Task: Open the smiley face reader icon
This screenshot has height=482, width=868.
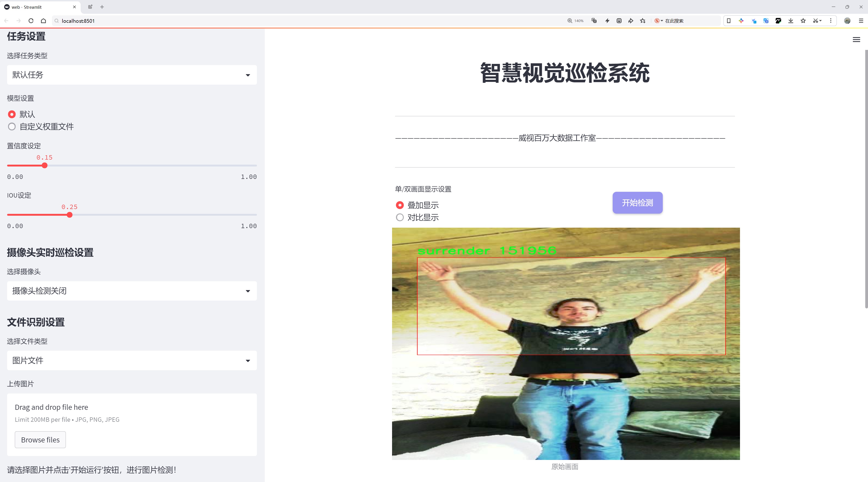Action: coord(619,21)
